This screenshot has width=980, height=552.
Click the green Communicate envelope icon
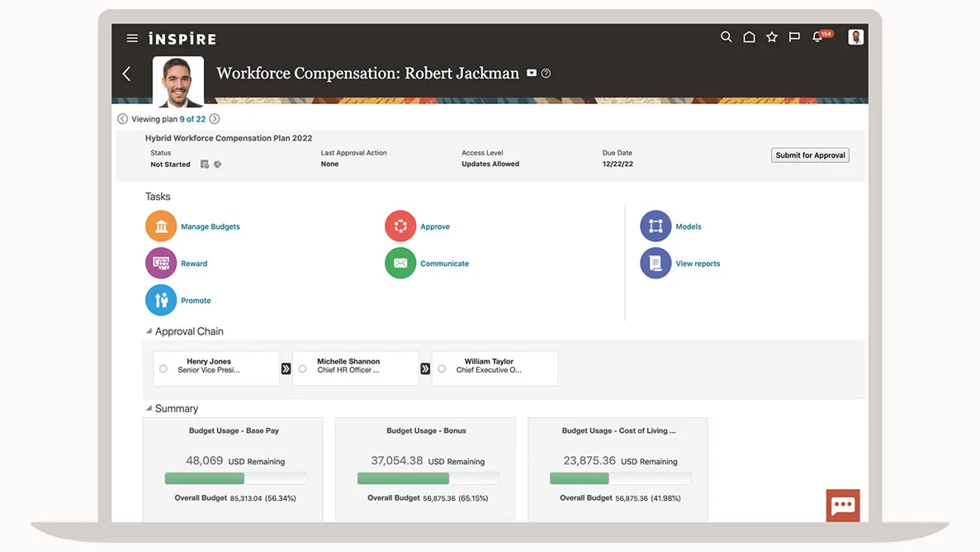coord(400,264)
